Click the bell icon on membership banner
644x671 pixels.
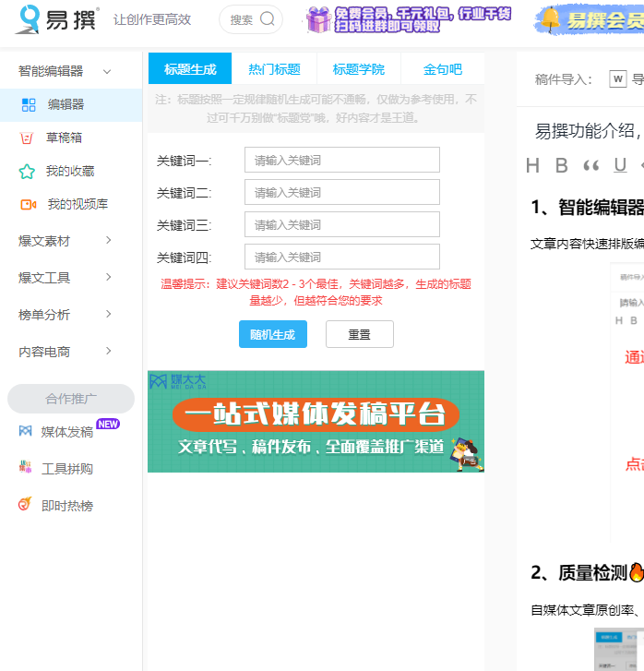point(550,19)
